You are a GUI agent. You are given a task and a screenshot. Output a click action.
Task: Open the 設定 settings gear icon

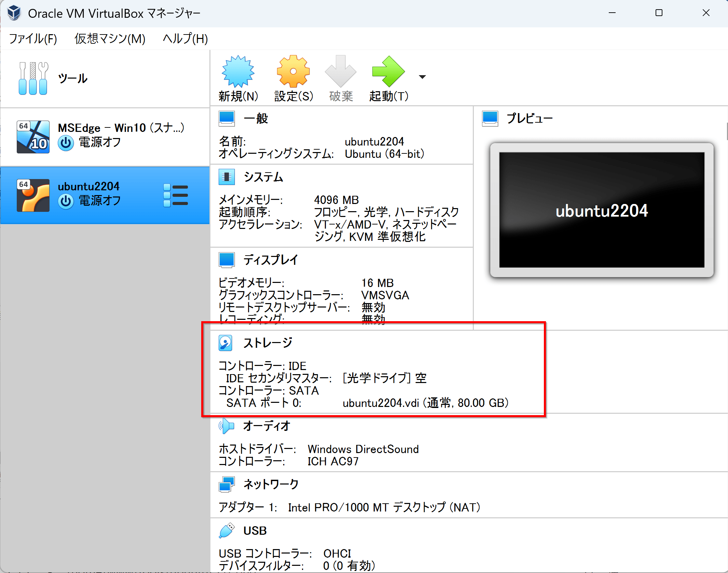tap(293, 72)
